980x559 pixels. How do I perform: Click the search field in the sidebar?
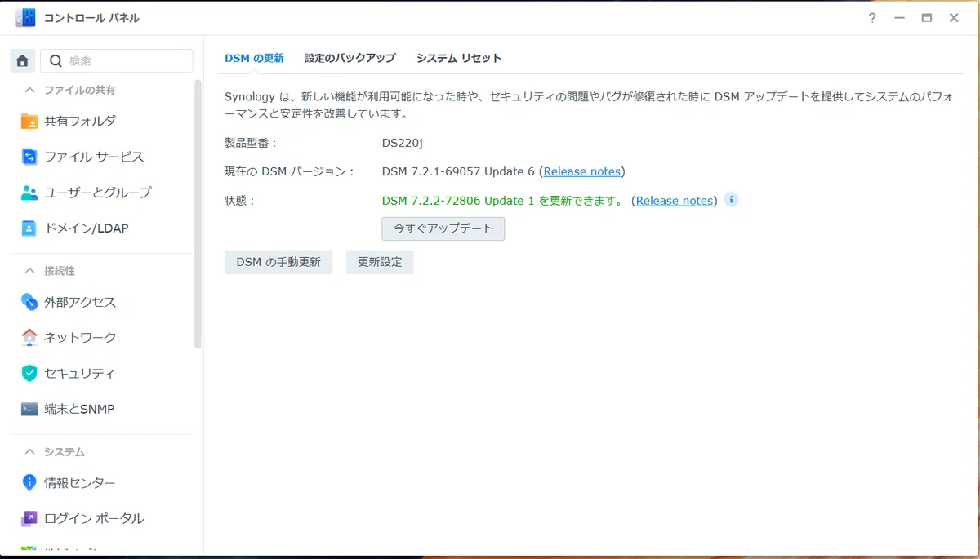(x=117, y=61)
